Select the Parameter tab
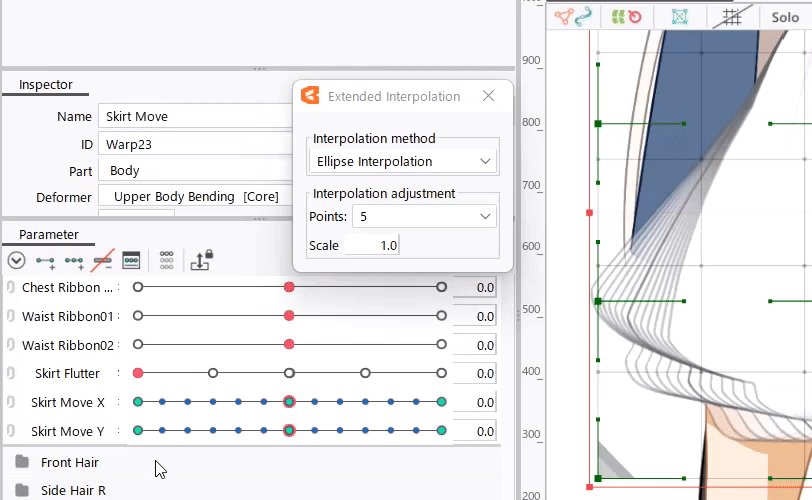This screenshot has height=500, width=812. pyautogui.click(x=49, y=234)
